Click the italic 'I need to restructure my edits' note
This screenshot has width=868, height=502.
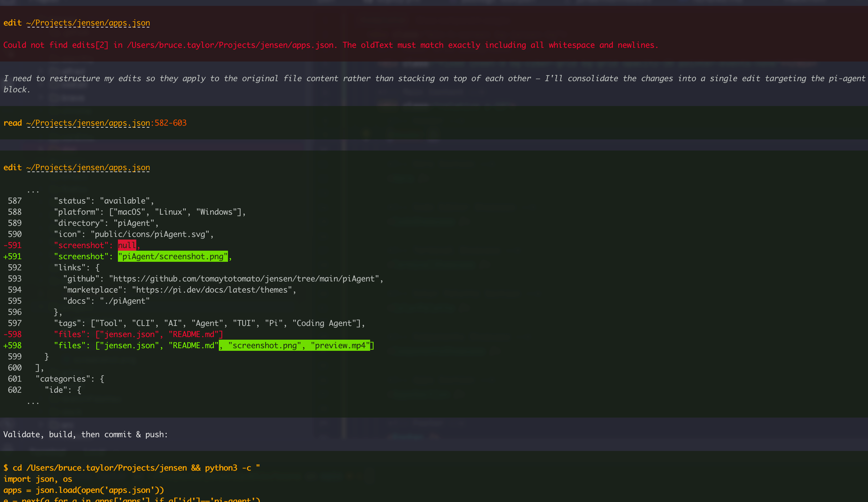[x=434, y=84]
